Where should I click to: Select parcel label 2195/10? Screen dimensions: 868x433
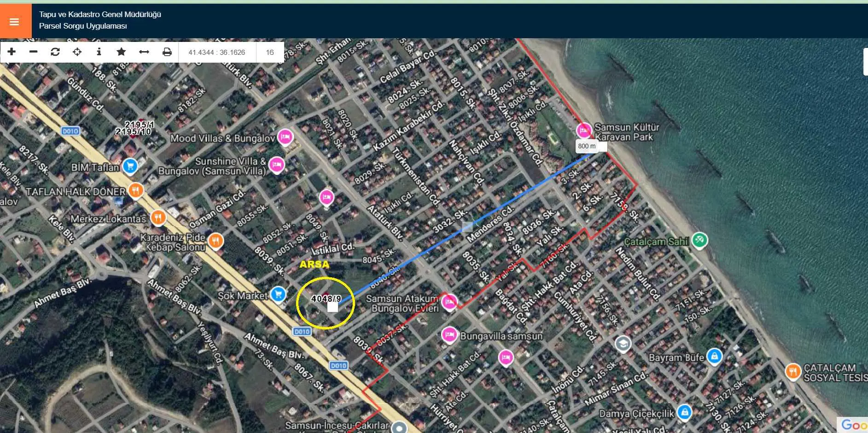point(133,132)
